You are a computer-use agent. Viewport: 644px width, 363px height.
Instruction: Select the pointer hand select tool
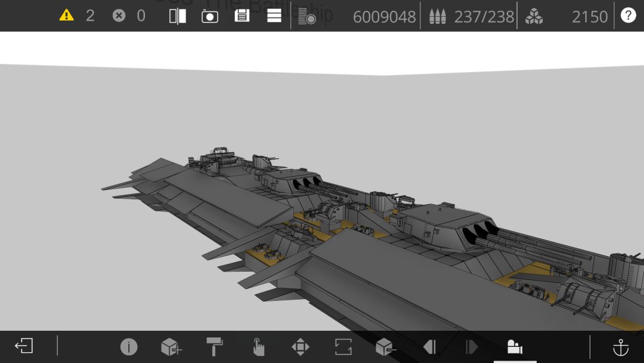point(258,346)
